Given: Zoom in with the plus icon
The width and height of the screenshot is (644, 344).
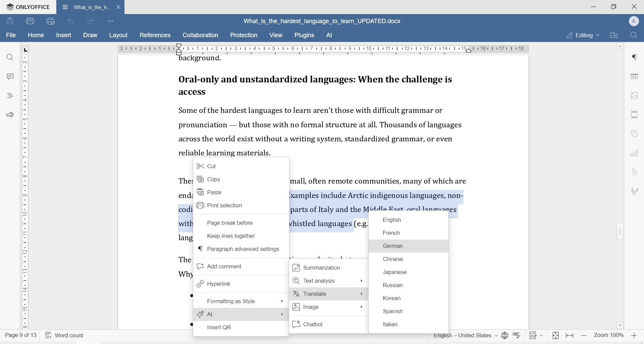Looking at the screenshot, I should pos(634,335).
